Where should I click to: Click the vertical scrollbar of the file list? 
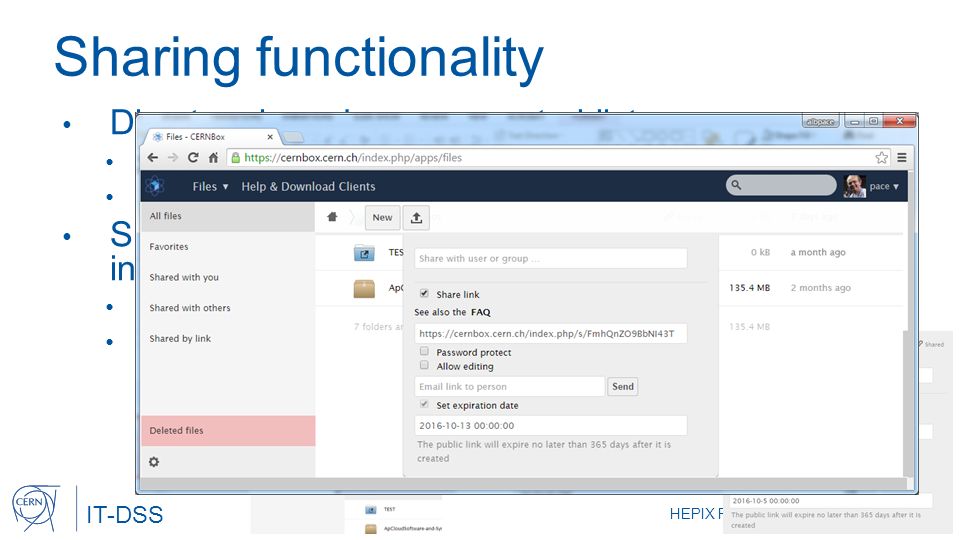[906, 404]
